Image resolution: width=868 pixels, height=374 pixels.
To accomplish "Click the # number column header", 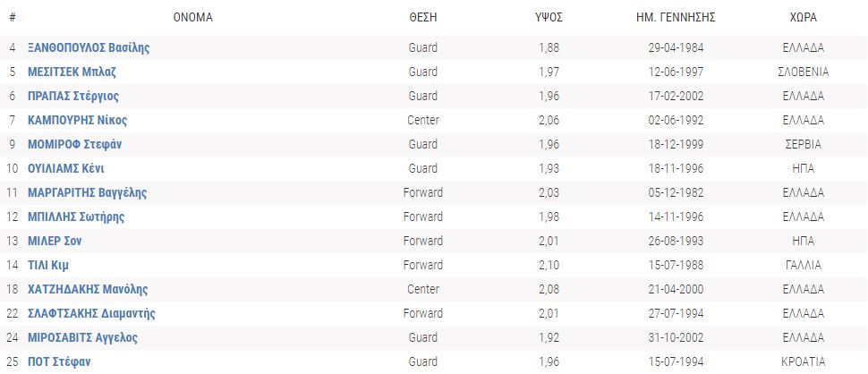I will click(x=13, y=17).
